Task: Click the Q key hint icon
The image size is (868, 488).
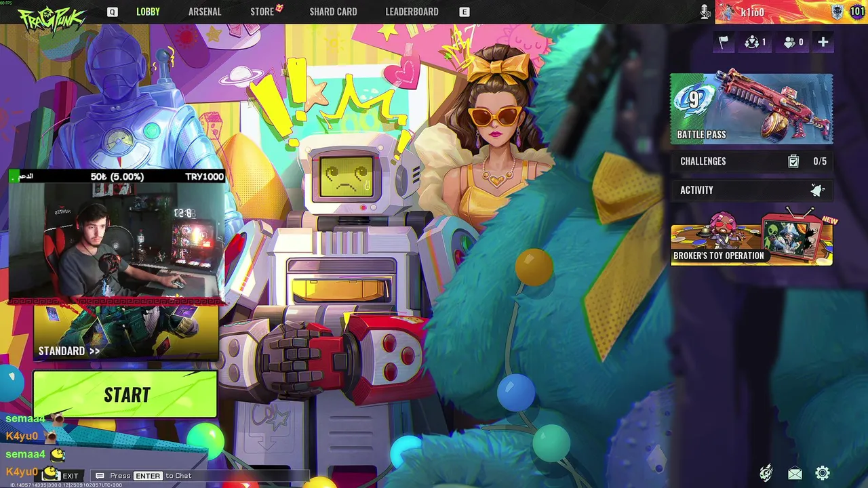Action: (x=113, y=12)
